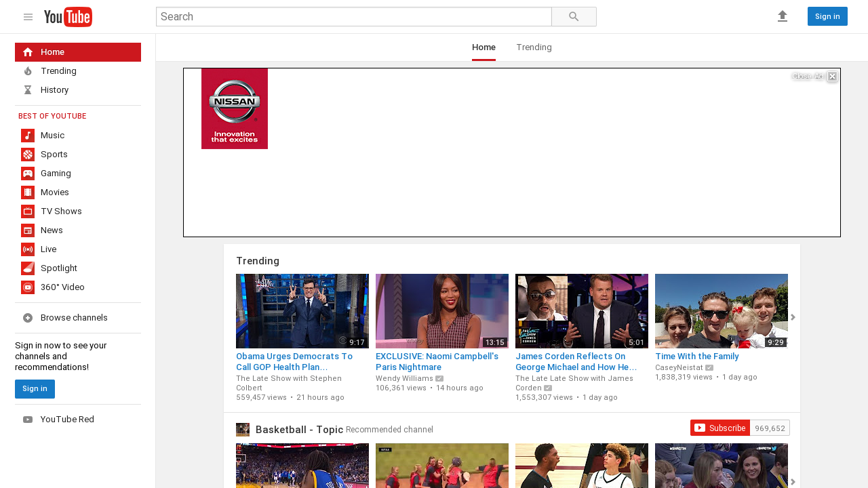Switch to the Trending tab

(534, 47)
